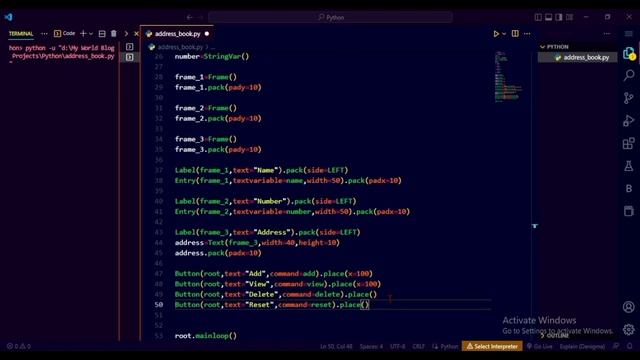Select the first terminal instance icon

coord(129,47)
